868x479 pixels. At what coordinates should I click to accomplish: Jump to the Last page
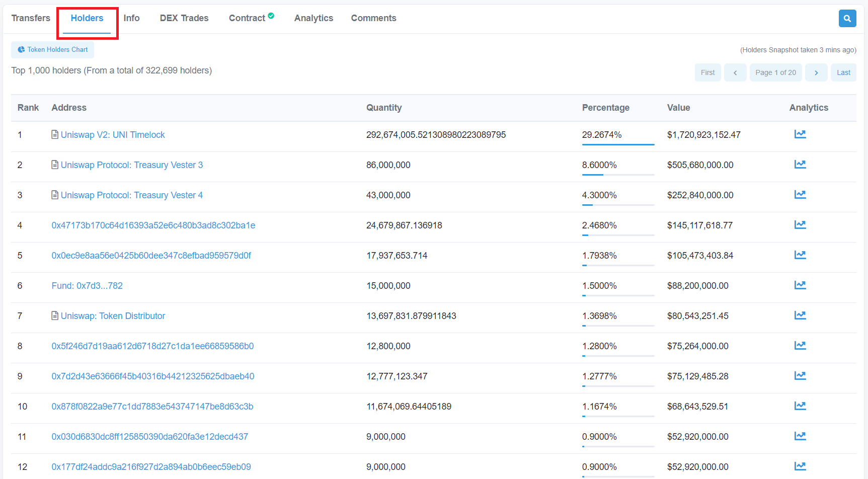point(843,72)
